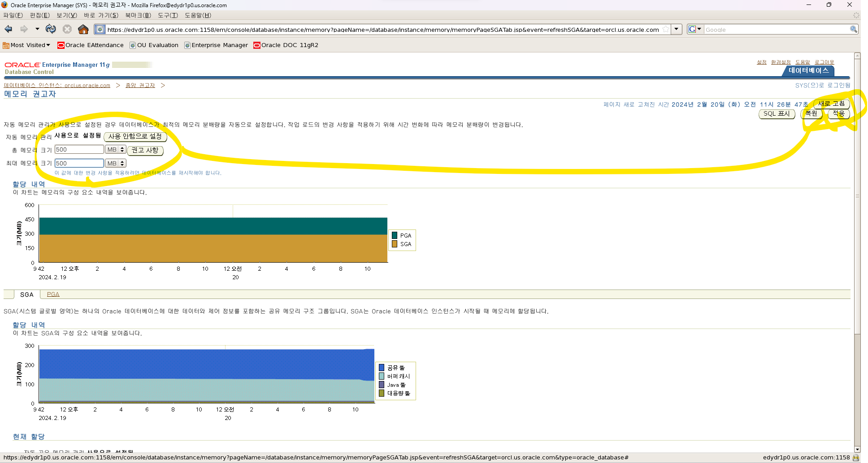Click the 권고 사항 button

click(x=145, y=150)
